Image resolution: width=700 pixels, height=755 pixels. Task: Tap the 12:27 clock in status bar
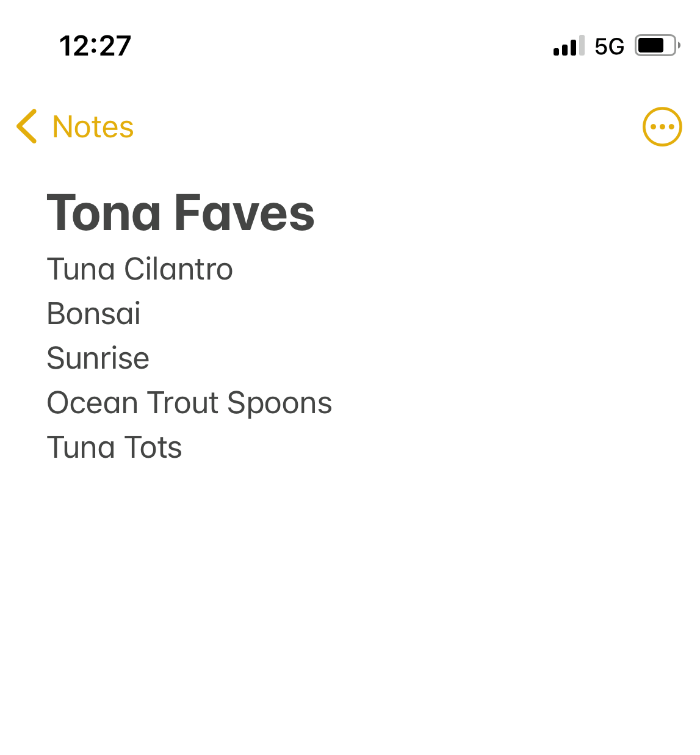pos(95,46)
